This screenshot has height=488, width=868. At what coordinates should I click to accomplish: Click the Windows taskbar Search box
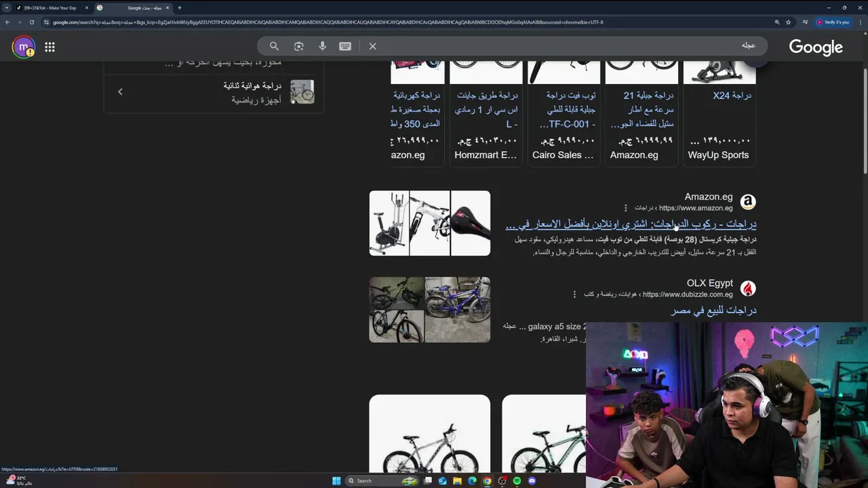click(x=382, y=481)
